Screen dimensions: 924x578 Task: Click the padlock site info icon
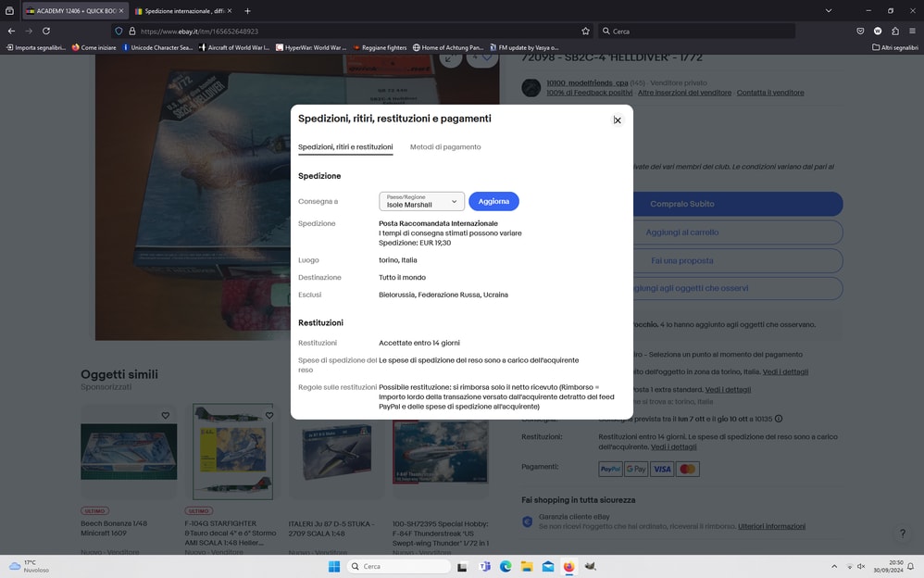(132, 31)
